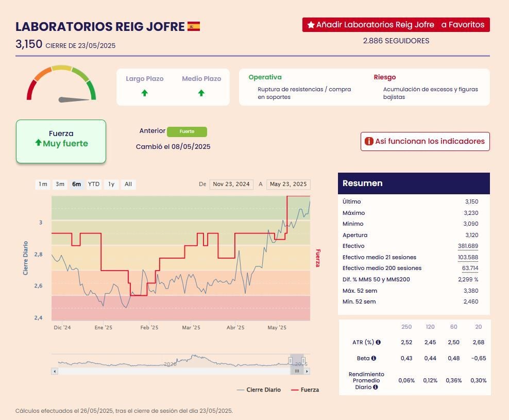This screenshot has width=509, height=420.
Task: Click the navigator scrollbar thumb grip
Action: click(x=297, y=371)
